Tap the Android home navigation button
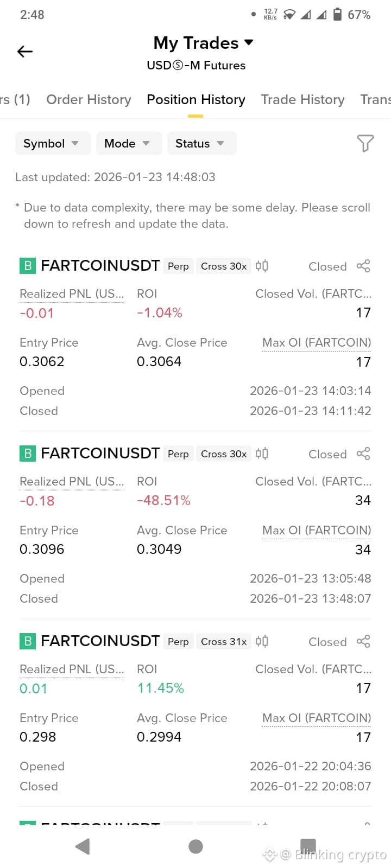The image size is (391, 868). (x=195, y=846)
